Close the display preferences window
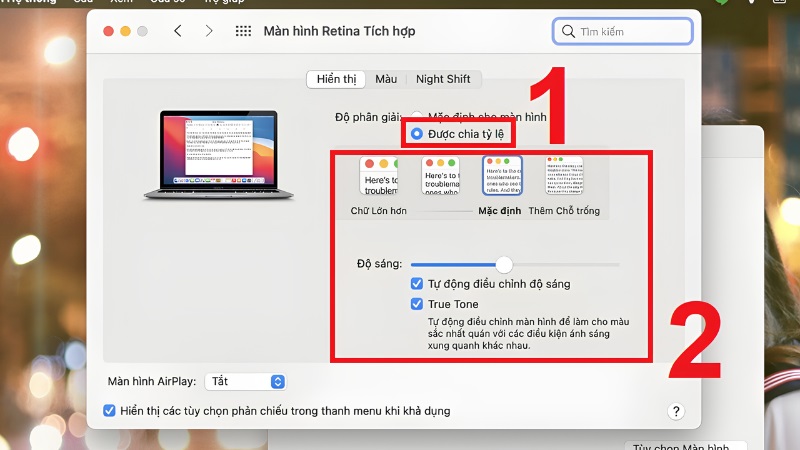This screenshot has width=800, height=450. (108, 31)
